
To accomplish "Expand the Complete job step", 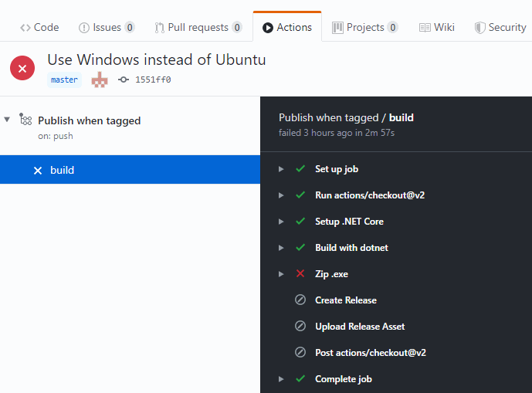I will pos(281,379).
